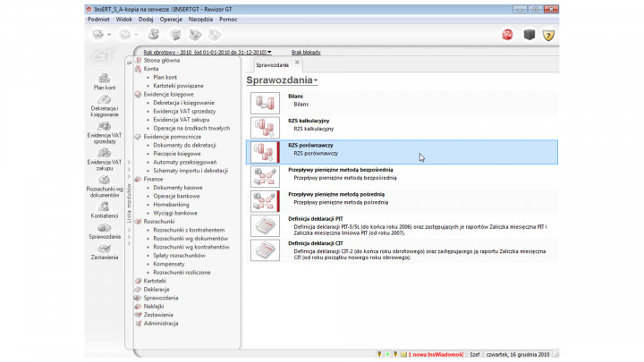This screenshot has height=362, width=644.
Task: Switch to the Sprawozdania tab
Action: (272, 65)
